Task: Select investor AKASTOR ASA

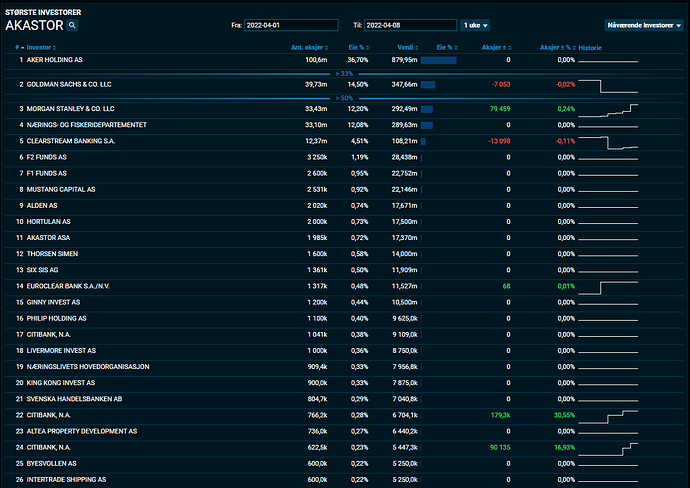Action: pos(48,238)
